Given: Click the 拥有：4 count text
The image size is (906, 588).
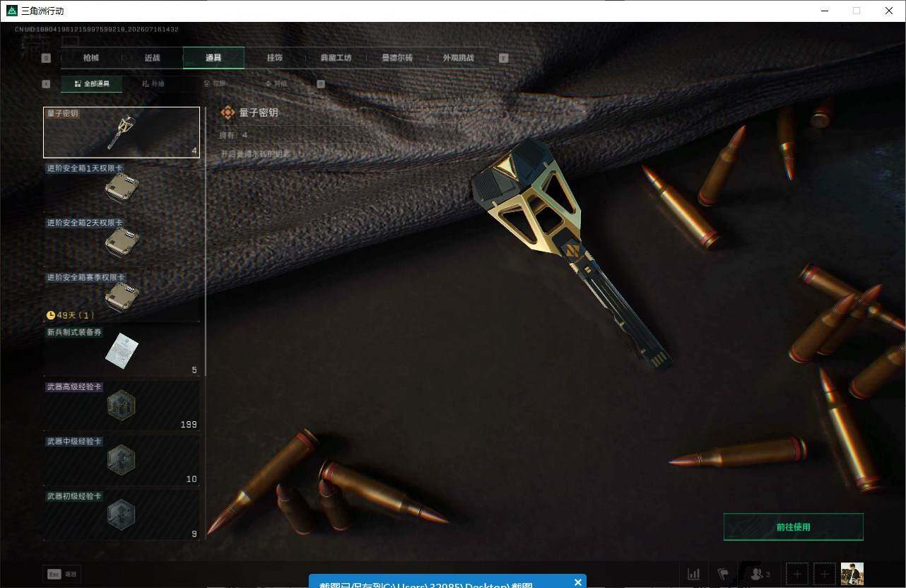Looking at the screenshot, I should pyautogui.click(x=234, y=135).
